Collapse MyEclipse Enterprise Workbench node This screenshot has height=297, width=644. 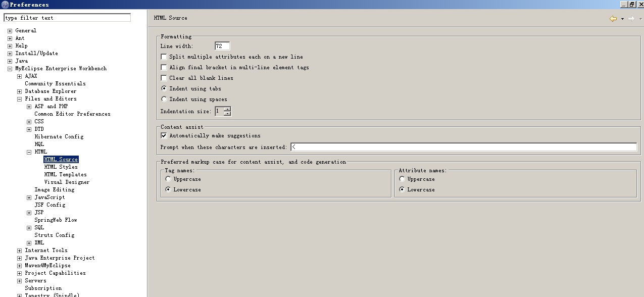pos(10,69)
